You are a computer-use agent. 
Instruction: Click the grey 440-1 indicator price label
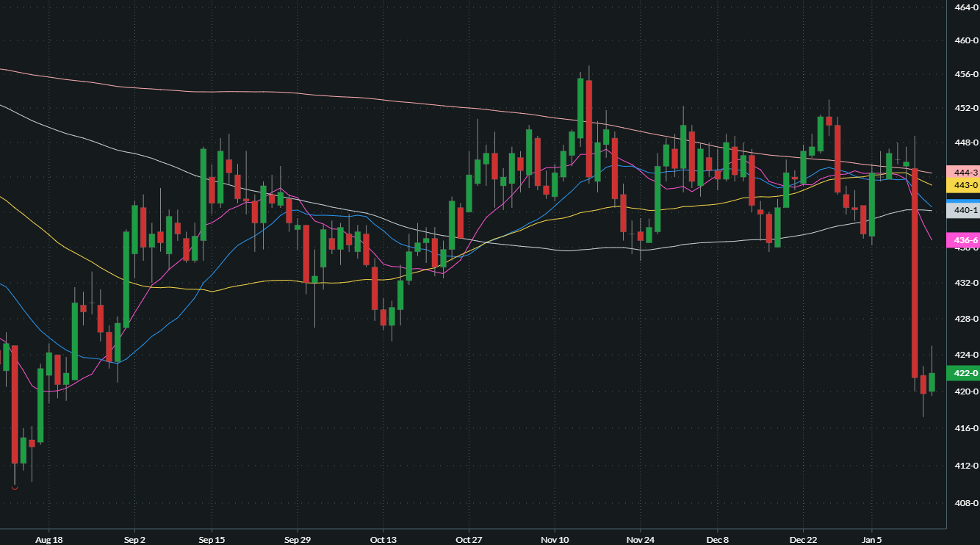(964, 210)
